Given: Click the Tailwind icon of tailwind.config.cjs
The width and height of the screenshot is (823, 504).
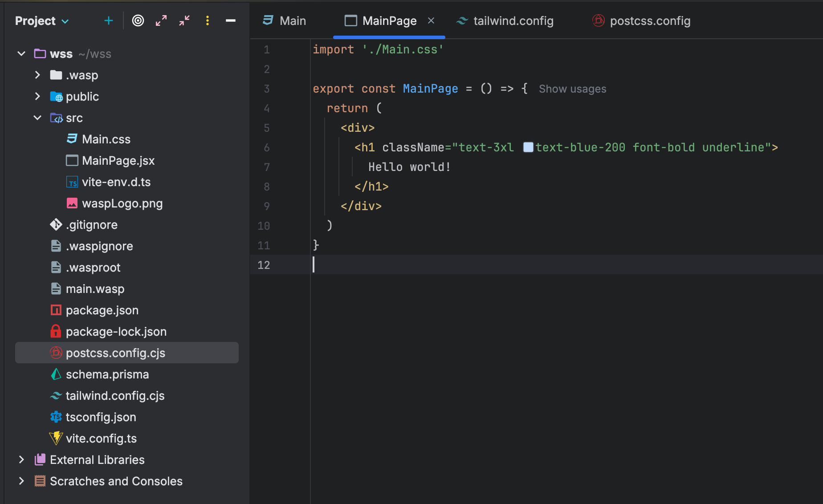Looking at the screenshot, I should (56, 395).
